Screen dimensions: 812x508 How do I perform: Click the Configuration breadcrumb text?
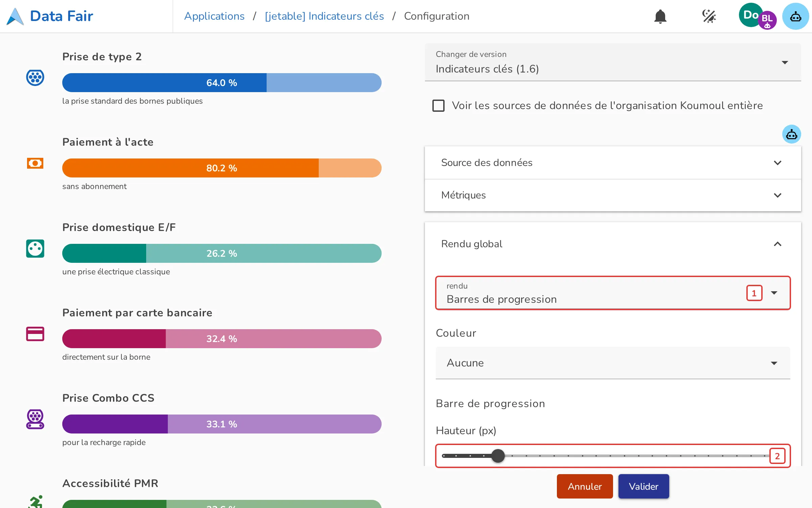(436, 16)
